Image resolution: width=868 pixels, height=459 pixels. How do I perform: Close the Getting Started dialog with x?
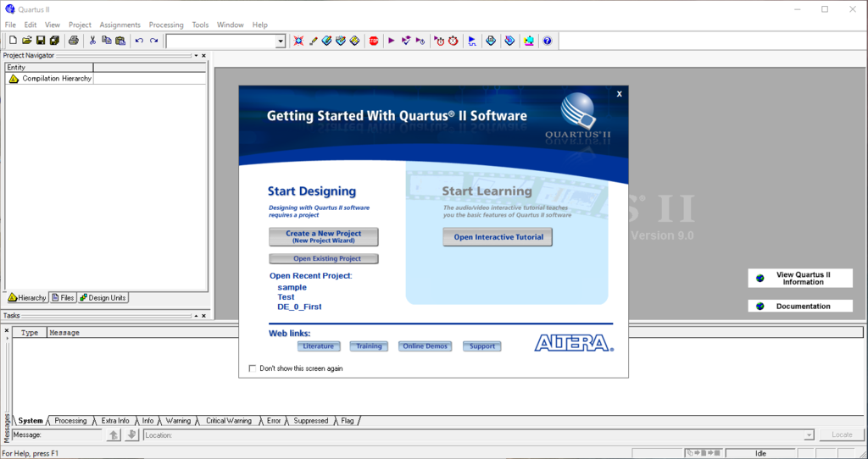(620, 94)
